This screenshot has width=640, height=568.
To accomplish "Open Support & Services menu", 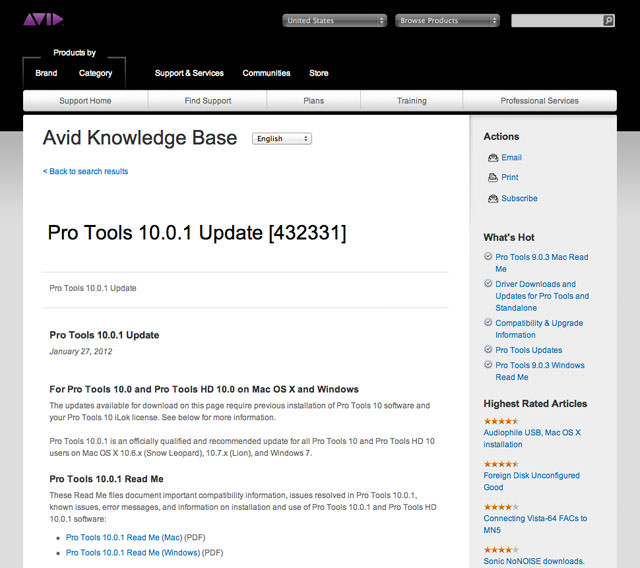I will coord(189,73).
